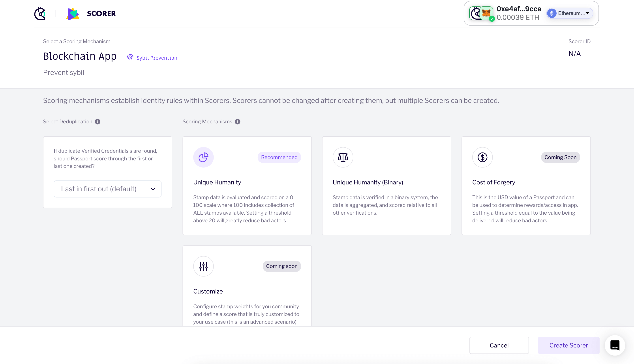Click the Recommended badge
The height and width of the screenshot is (364, 634).
279,157
